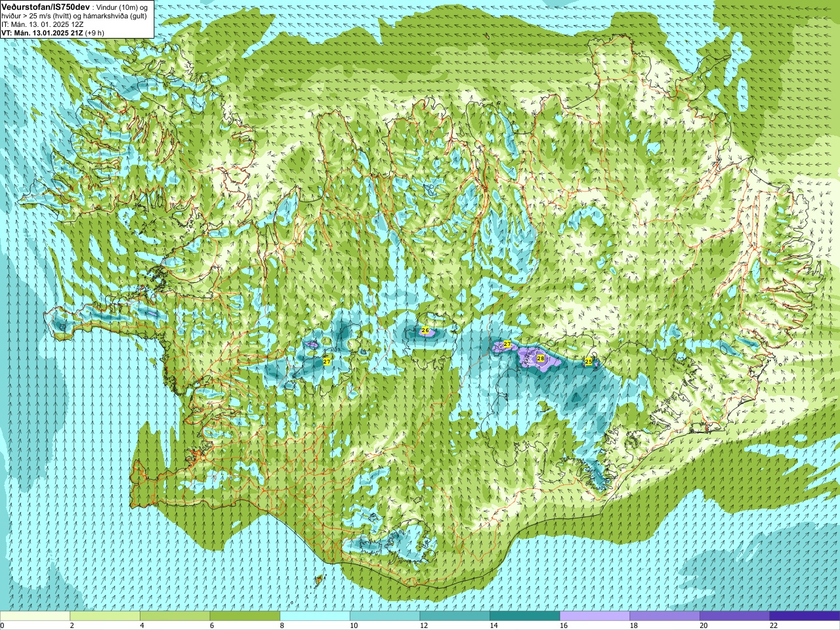Screen dimensions: 840x630
Task: Select the 8–10 m/s pale cyan legend swatch
Action: pos(315,616)
